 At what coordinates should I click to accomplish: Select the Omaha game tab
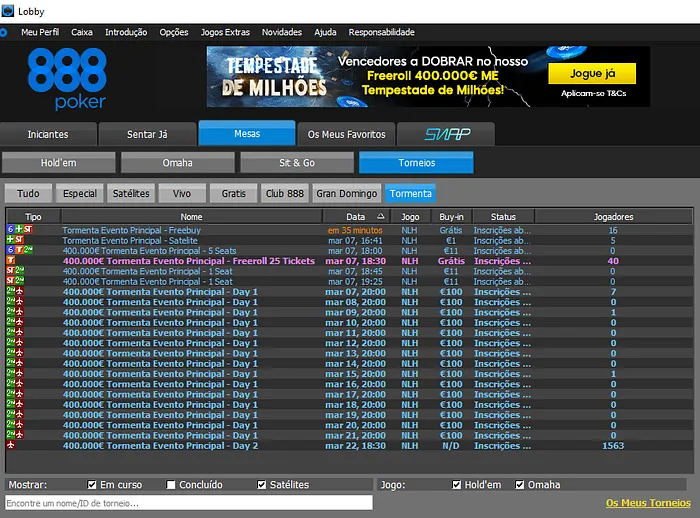178,163
